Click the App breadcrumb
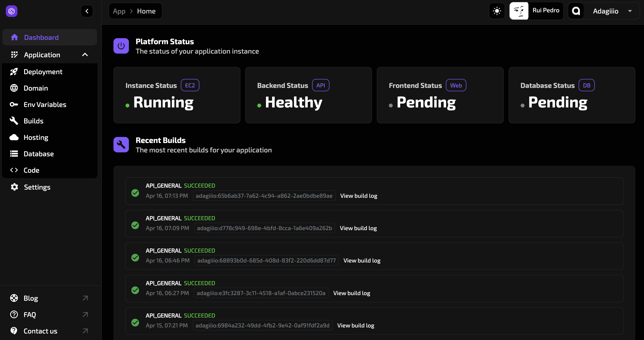 119,11
